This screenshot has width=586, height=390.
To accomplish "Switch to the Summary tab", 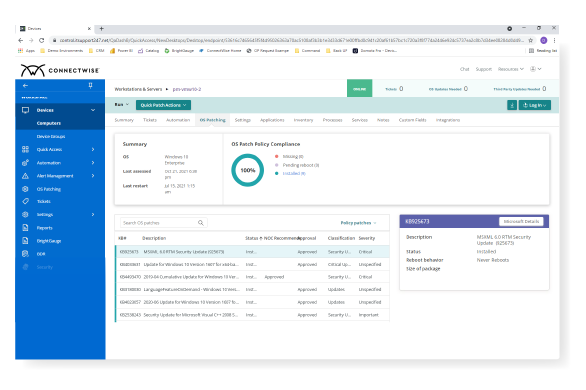I will coord(124,120).
